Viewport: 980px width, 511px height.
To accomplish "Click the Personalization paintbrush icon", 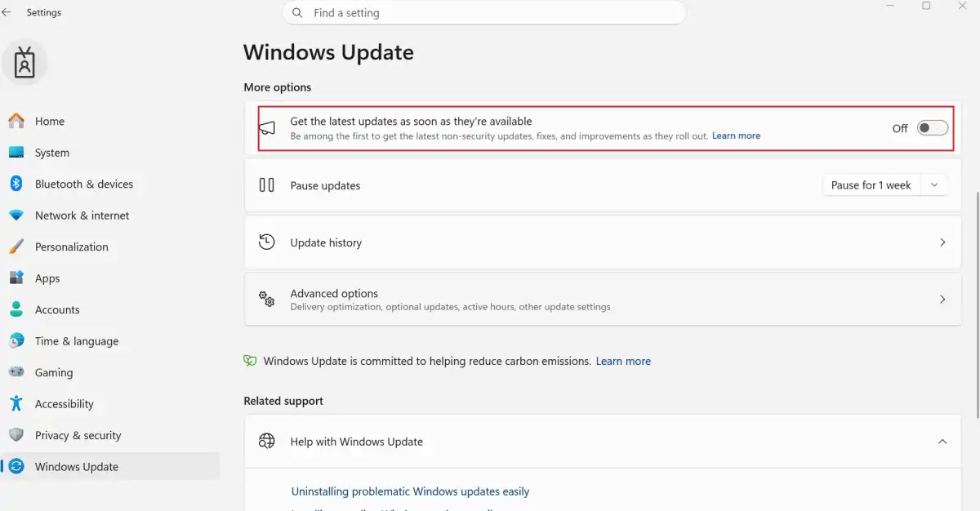I will (16, 247).
